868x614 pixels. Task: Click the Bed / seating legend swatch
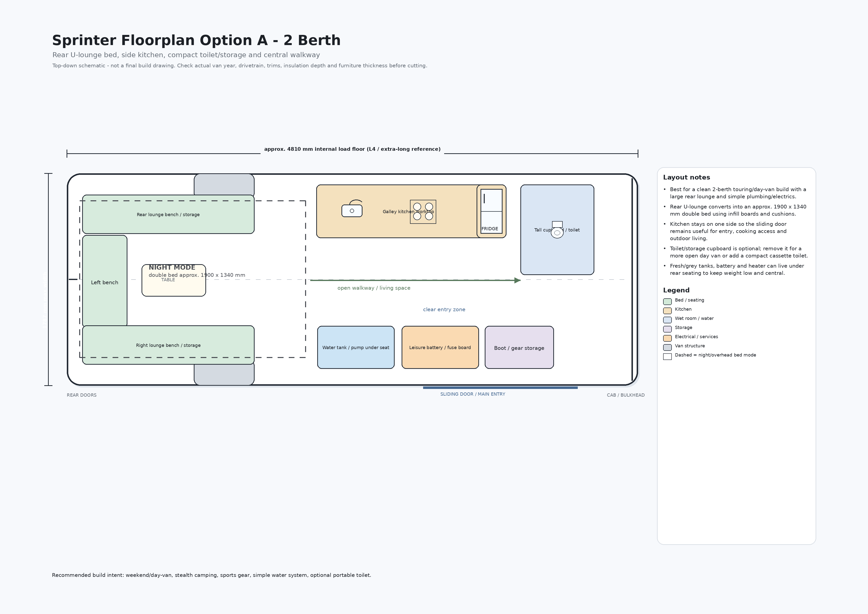coord(668,302)
